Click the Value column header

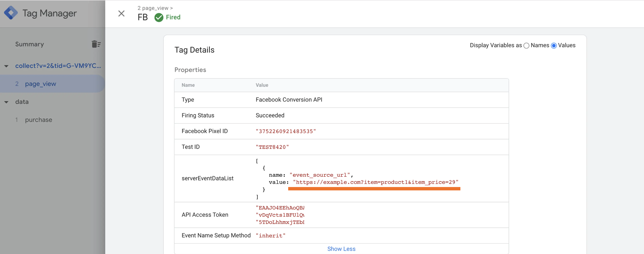(x=262, y=85)
